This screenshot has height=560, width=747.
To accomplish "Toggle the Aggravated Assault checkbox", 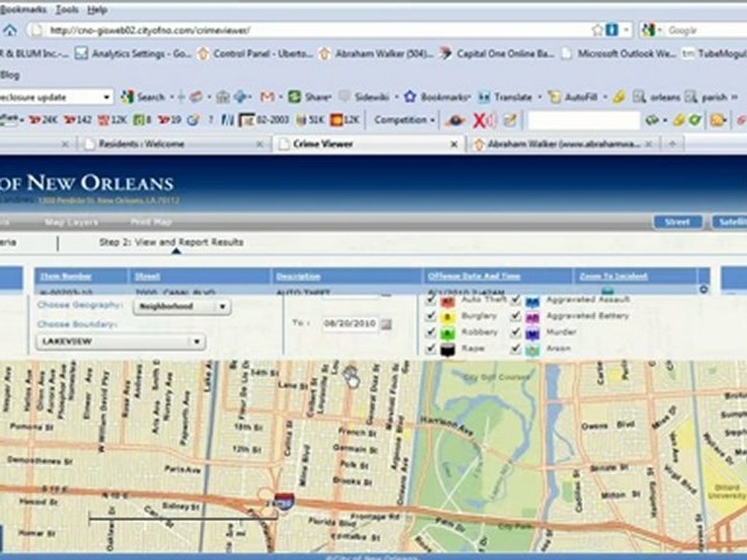I will (515, 299).
